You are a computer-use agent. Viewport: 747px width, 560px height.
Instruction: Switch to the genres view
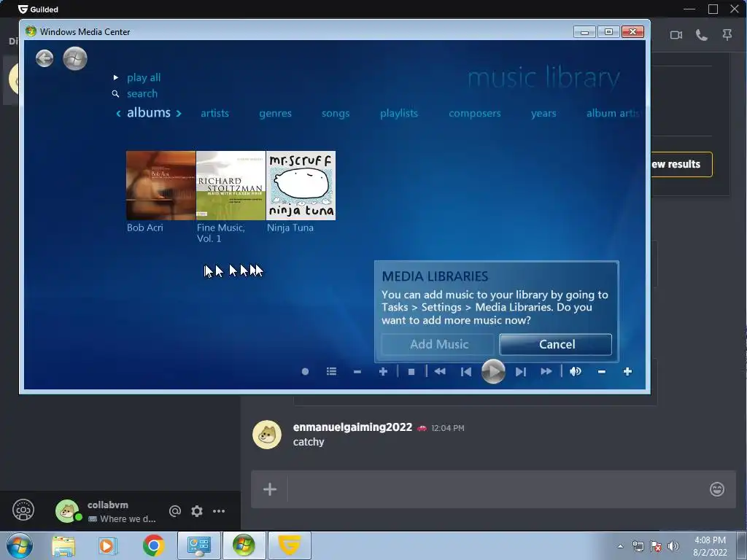(x=275, y=113)
